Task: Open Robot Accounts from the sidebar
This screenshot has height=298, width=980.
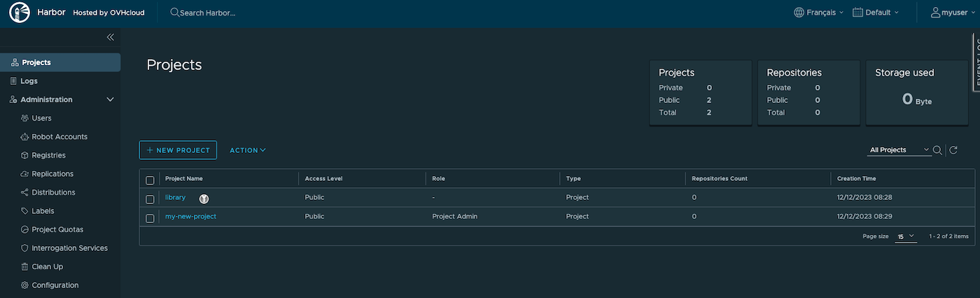Action: [59, 137]
